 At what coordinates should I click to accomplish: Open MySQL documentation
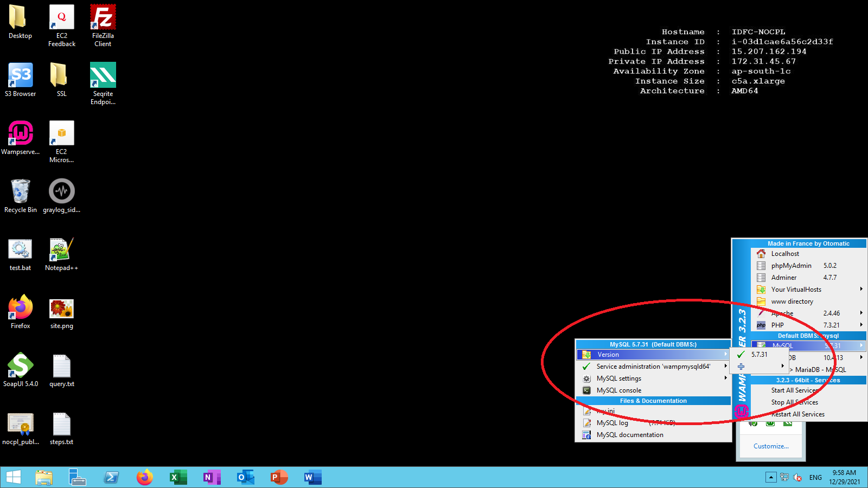click(x=653, y=435)
